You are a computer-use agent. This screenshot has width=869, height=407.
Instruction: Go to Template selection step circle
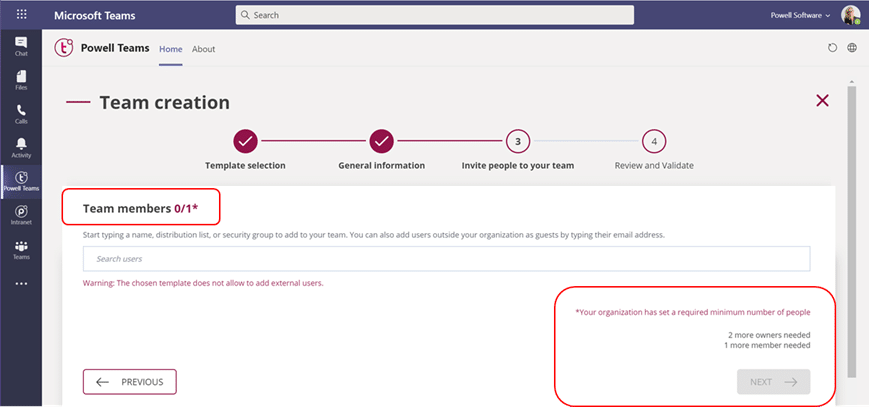[x=245, y=141]
